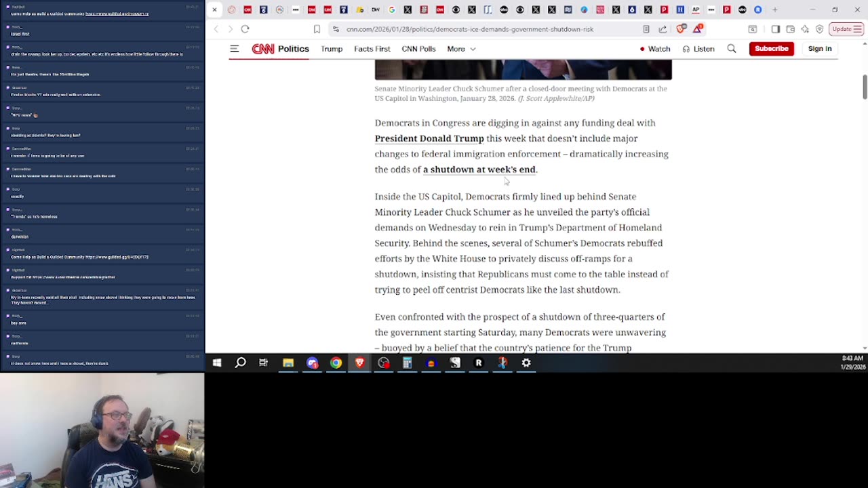This screenshot has height=488, width=868.
Task: Open Rumble 'R' app on taskbar
Action: [x=479, y=363]
